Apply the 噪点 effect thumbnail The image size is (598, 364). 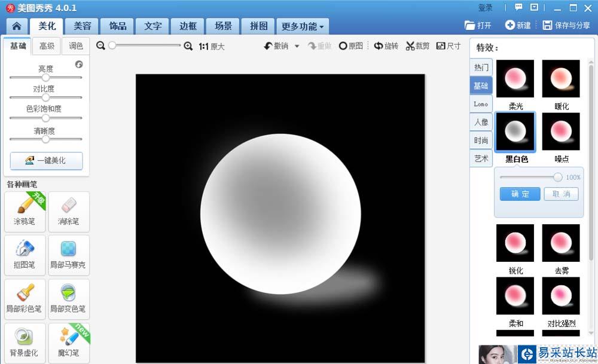click(x=561, y=131)
